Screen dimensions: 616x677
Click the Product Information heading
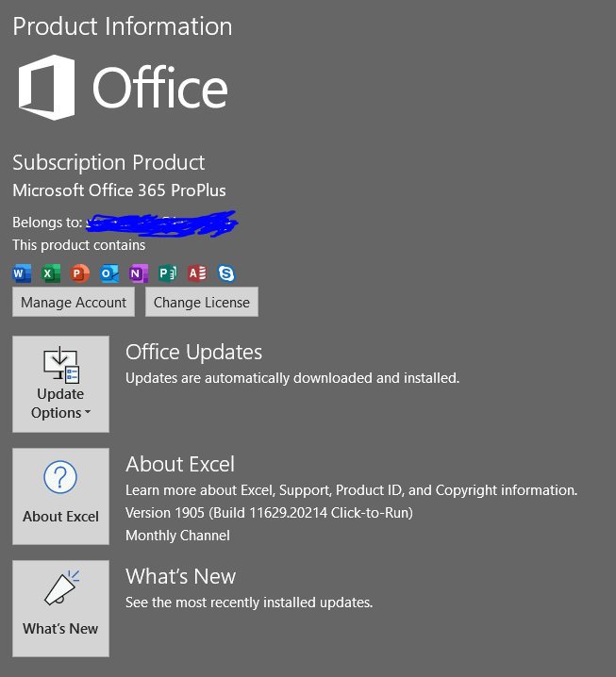click(x=123, y=26)
